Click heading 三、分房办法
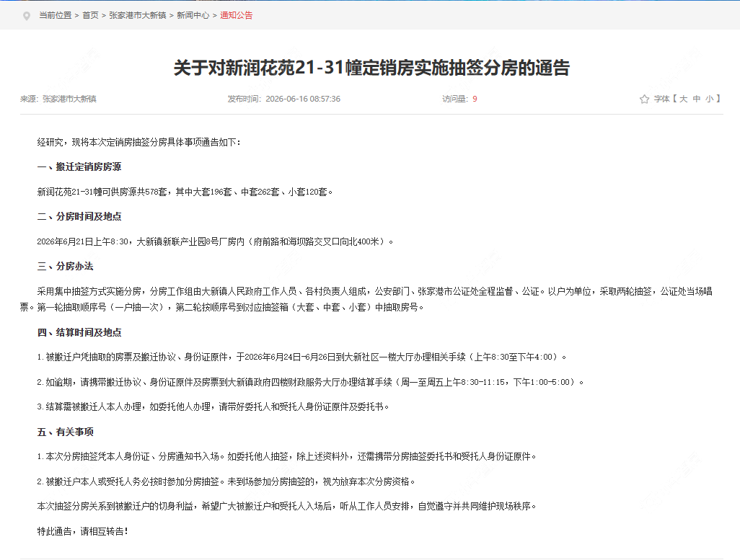This screenshot has height=560, width=740. (65, 267)
